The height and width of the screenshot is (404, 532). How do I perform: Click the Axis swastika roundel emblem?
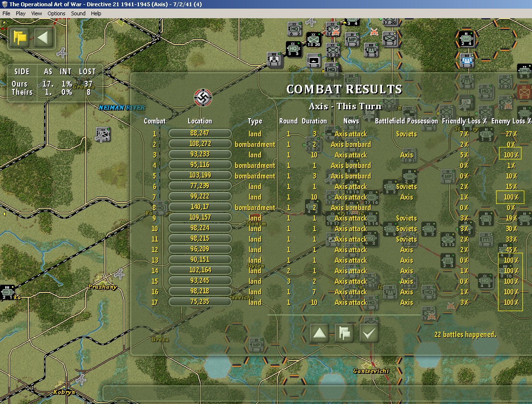tap(203, 98)
